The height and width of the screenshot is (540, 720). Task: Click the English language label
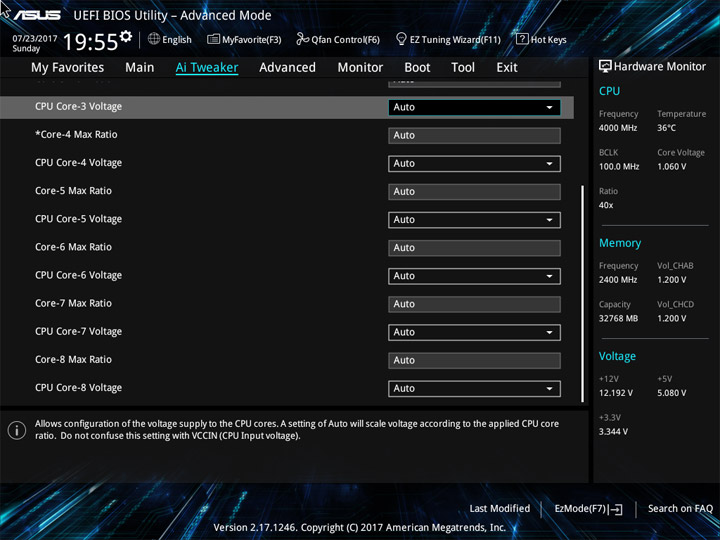coord(177,40)
